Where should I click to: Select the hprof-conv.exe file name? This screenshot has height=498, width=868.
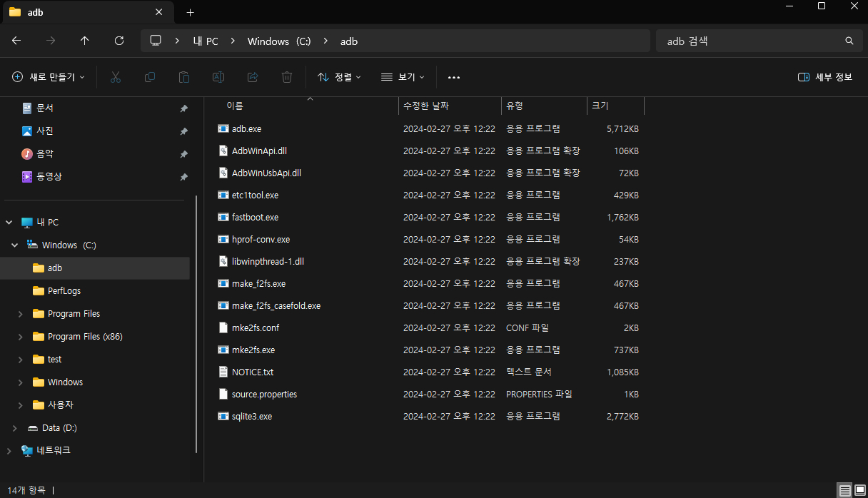(261, 240)
